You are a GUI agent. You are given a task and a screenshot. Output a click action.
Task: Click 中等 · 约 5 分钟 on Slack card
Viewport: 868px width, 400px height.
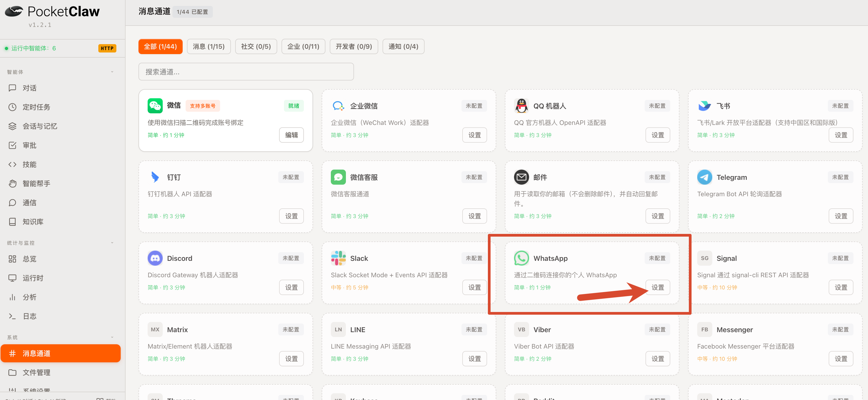click(349, 287)
